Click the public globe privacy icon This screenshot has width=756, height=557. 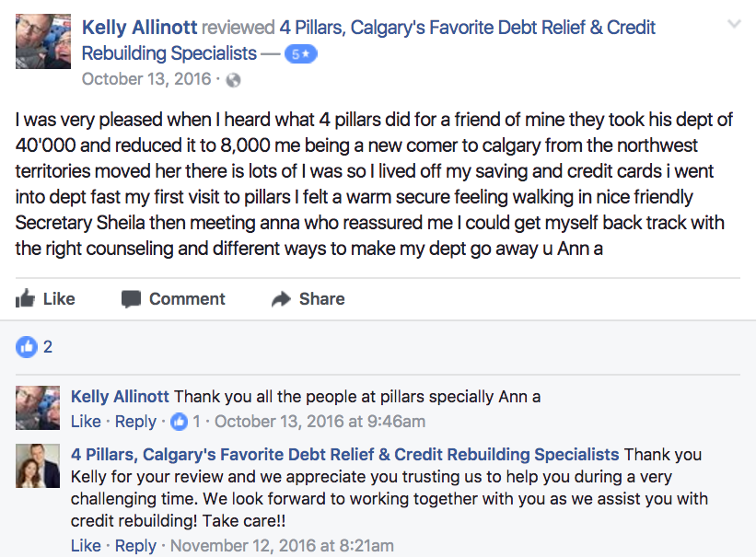coord(233,80)
